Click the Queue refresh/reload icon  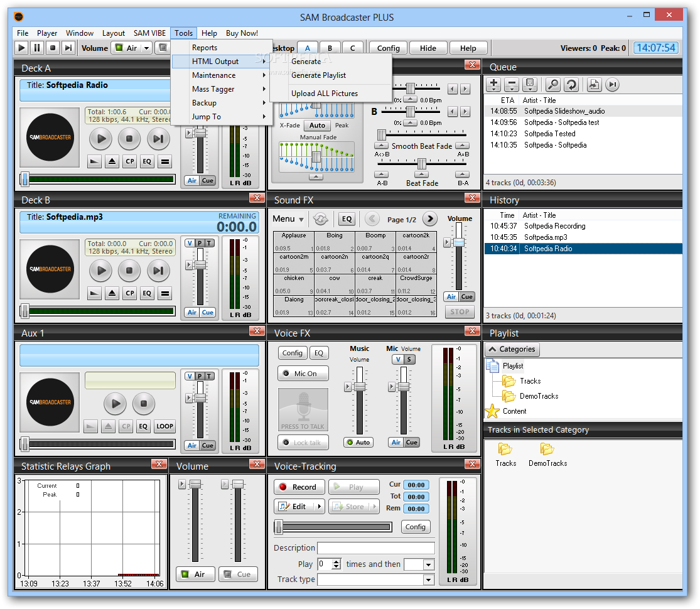[571, 84]
